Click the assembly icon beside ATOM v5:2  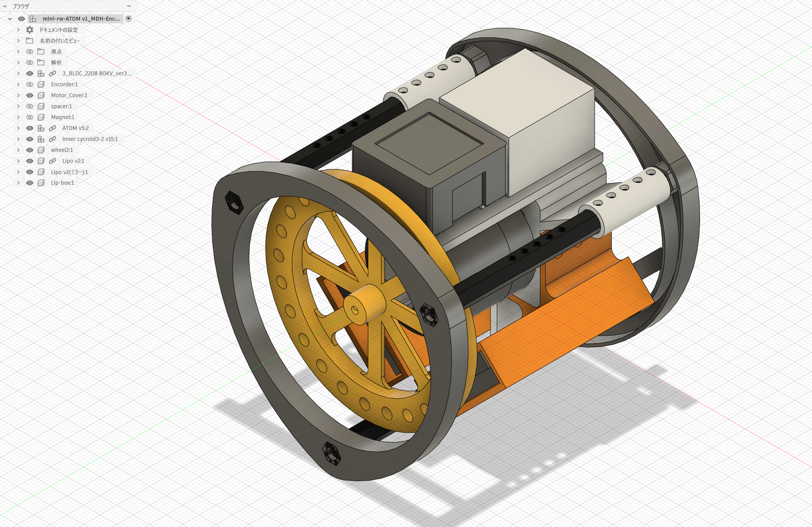pyautogui.click(x=41, y=128)
